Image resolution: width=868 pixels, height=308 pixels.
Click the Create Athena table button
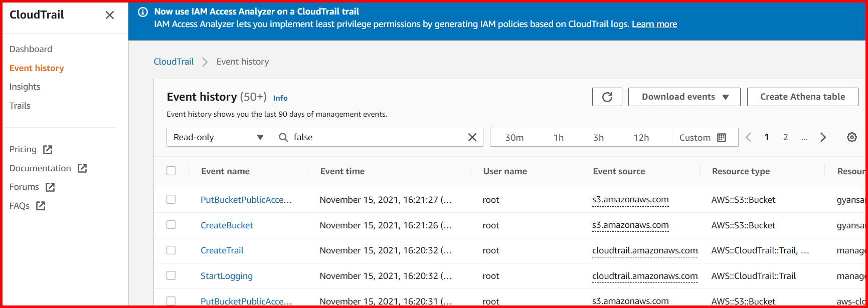(802, 96)
